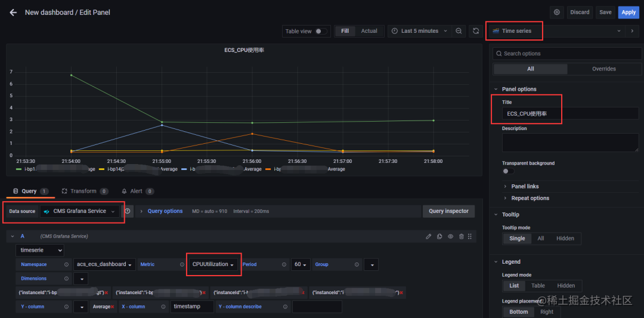
Task: Open Period 60 dropdown
Action: click(301, 264)
